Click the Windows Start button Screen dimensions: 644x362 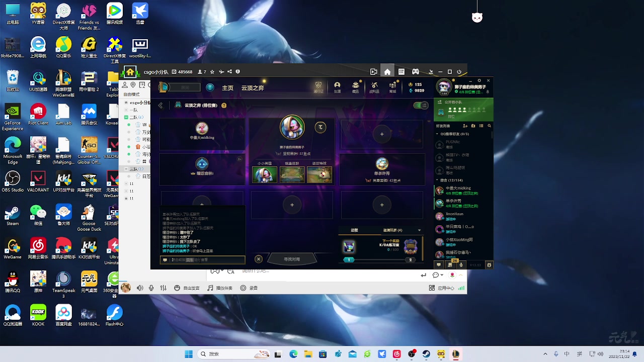[x=189, y=354]
